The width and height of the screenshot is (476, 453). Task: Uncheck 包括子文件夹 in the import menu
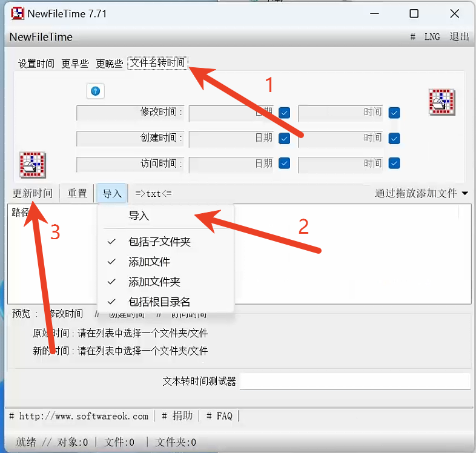pos(165,242)
